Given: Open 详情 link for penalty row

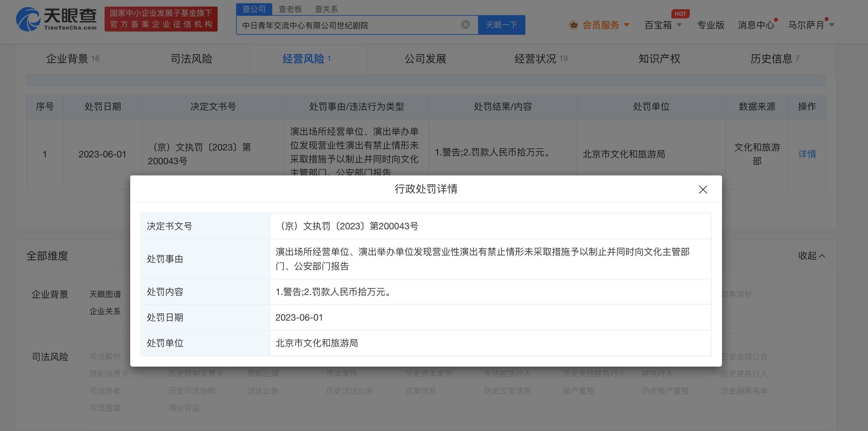Looking at the screenshot, I should click(x=807, y=154).
